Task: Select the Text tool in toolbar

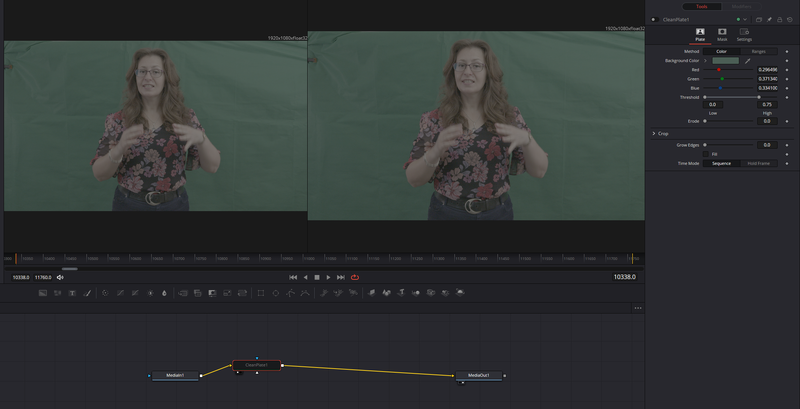Action: (x=72, y=293)
